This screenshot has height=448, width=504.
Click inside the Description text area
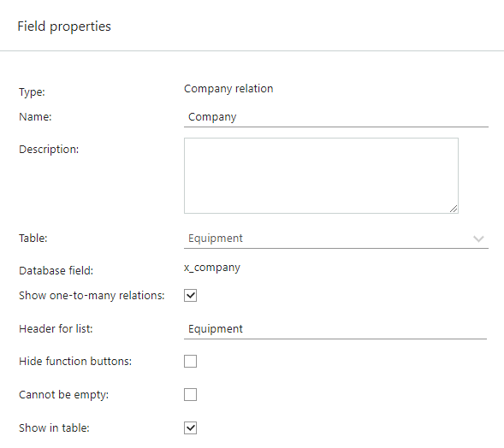coord(321,175)
